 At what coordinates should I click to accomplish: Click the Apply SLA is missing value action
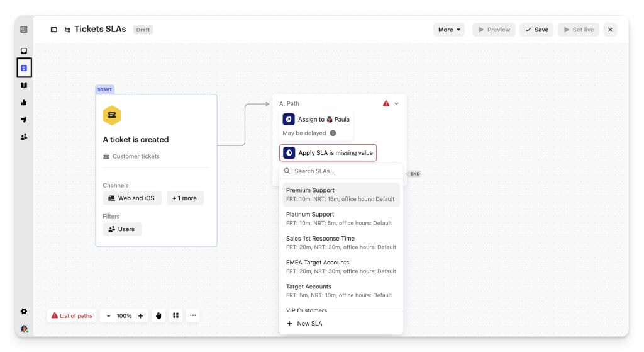pyautogui.click(x=328, y=152)
